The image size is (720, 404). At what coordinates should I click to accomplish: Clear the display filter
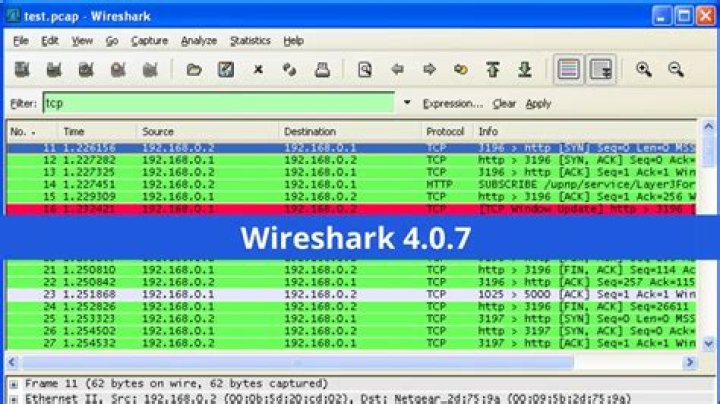click(x=504, y=104)
